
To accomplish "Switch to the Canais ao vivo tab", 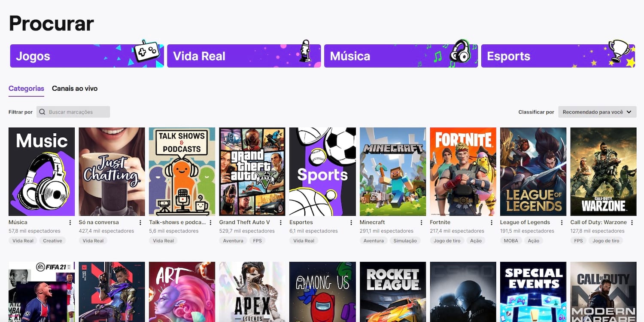I will tap(75, 89).
